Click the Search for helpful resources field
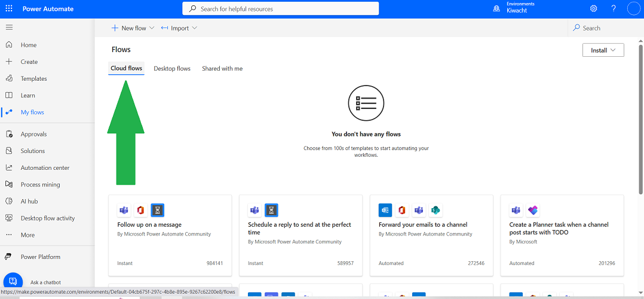Screen dimensions: 644x299 click(x=280, y=9)
